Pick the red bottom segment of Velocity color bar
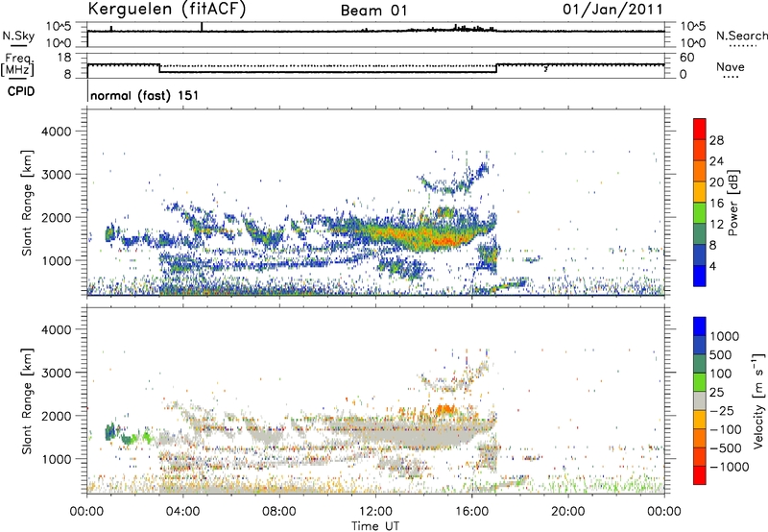Viewport: 768px width, 532px height. (700, 475)
